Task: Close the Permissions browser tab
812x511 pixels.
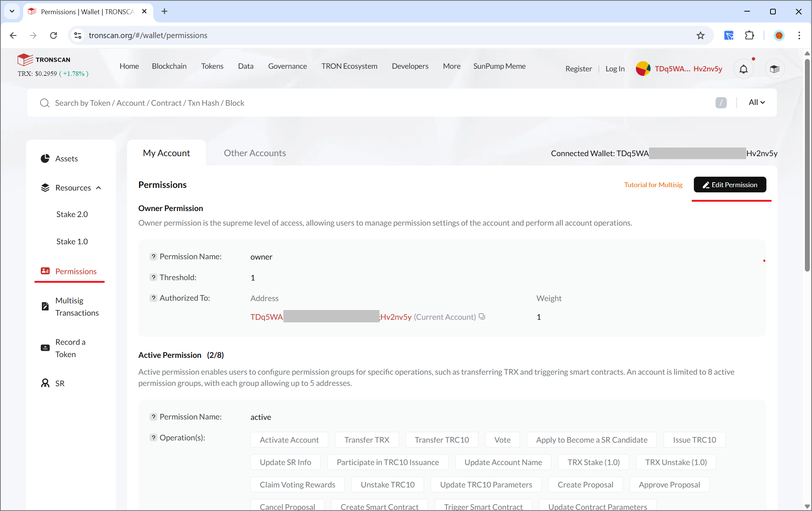Action: tap(144, 12)
